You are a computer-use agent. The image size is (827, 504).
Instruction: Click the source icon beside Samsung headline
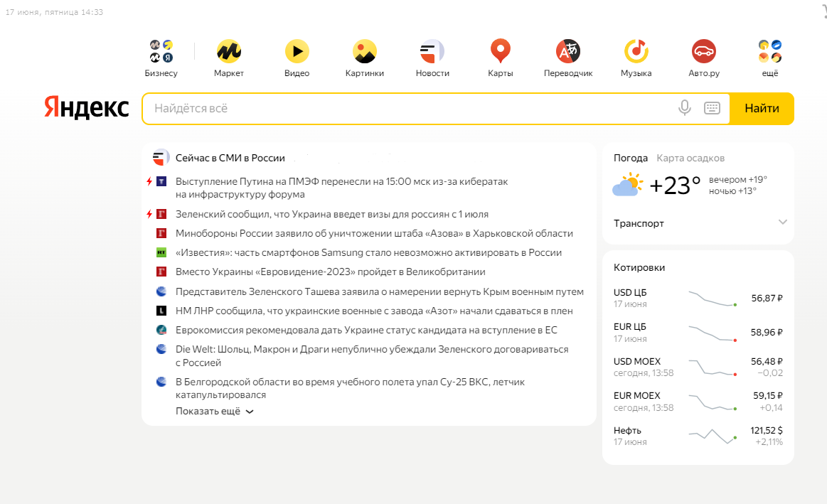[161, 252]
